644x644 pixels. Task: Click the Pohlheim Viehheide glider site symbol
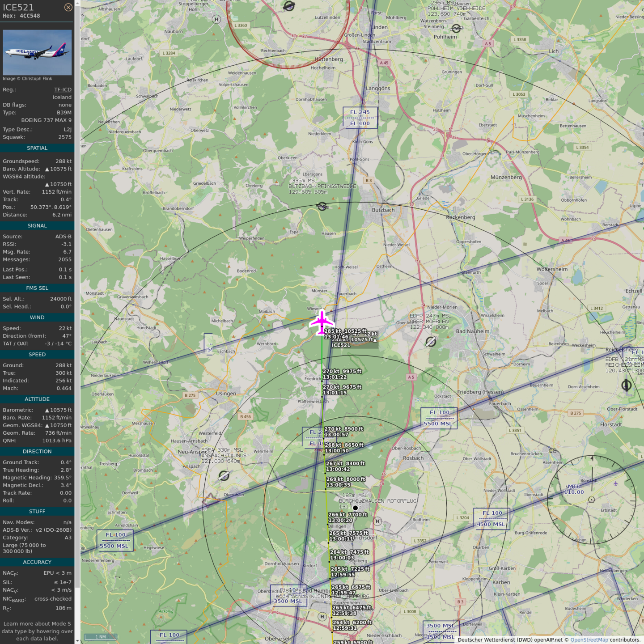pos(456,29)
